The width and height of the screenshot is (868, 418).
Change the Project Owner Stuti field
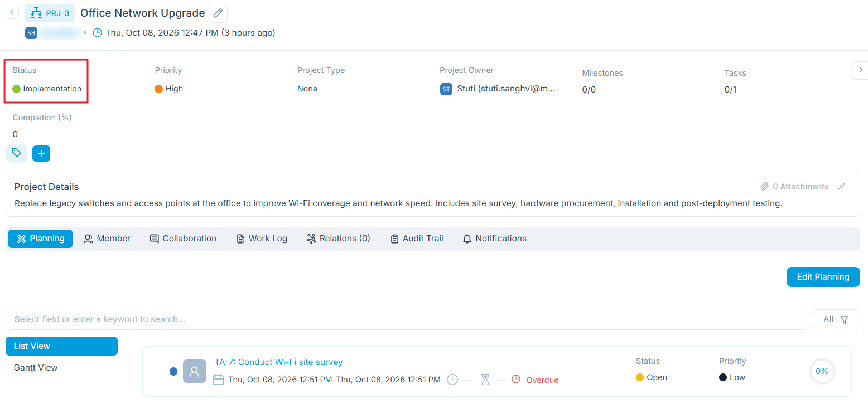[498, 89]
